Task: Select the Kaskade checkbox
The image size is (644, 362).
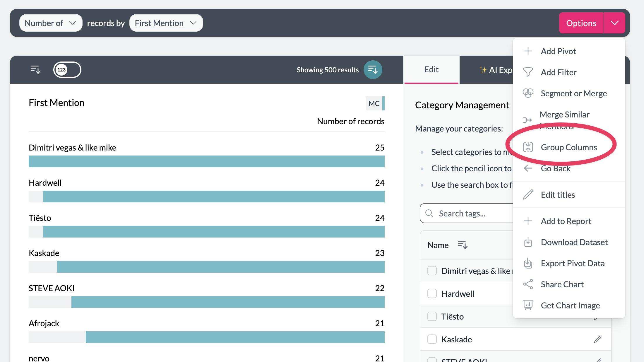Action: pos(432,339)
